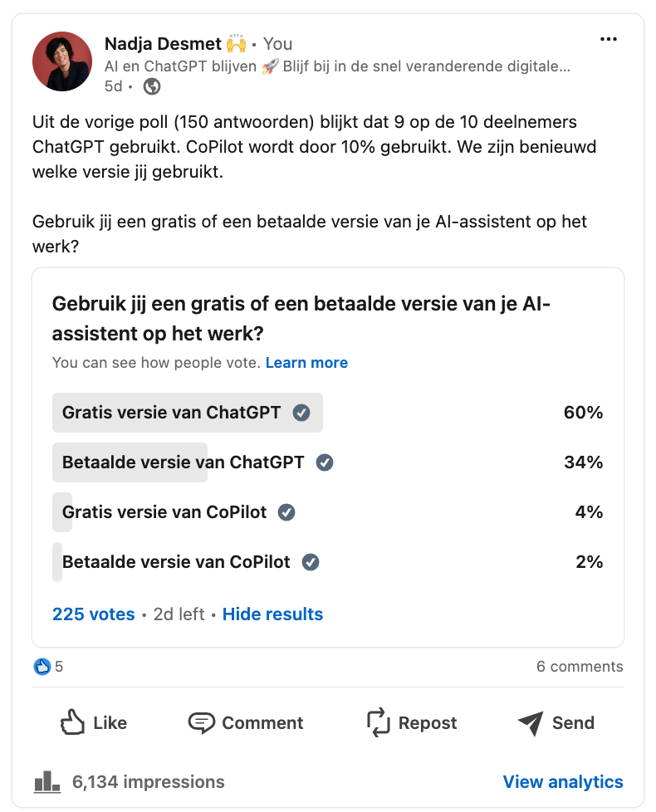Click the globe visibility icon
This screenshot has width=656, height=812.
[152, 86]
